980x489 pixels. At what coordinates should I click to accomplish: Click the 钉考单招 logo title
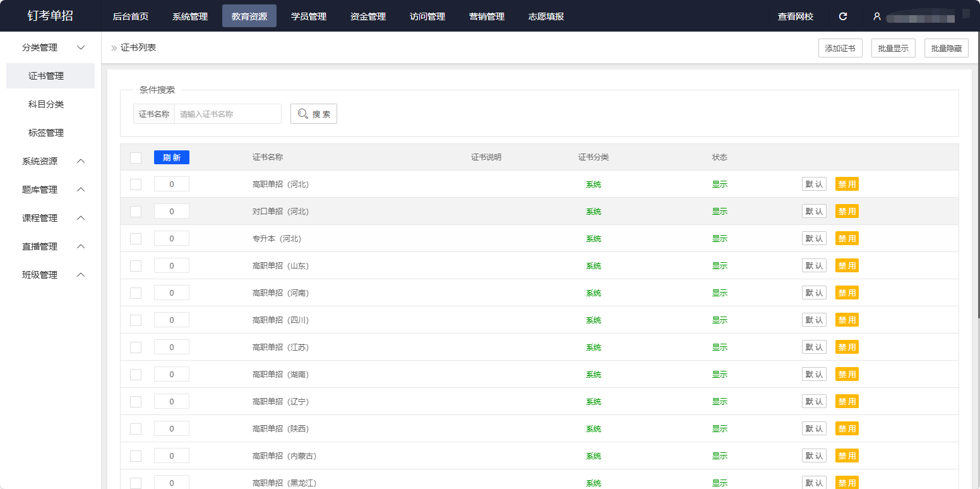tap(51, 16)
